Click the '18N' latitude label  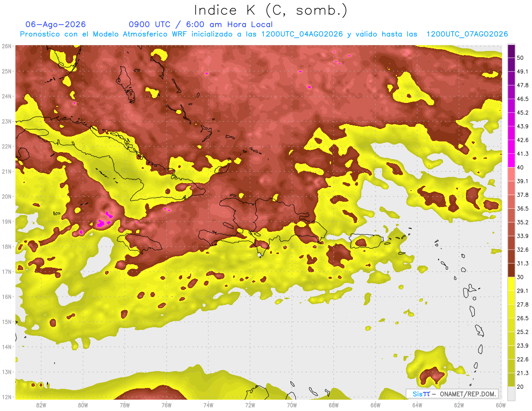(x=6, y=247)
